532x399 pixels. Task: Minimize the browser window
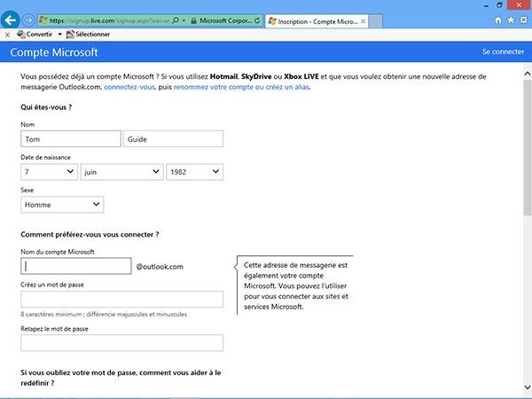coord(487,5)
